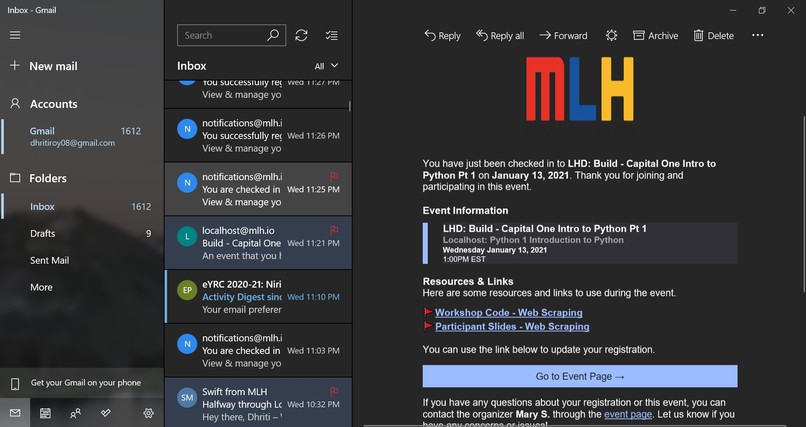Switch to Mail view icon
806x427 pixels.
click(15, 413)
